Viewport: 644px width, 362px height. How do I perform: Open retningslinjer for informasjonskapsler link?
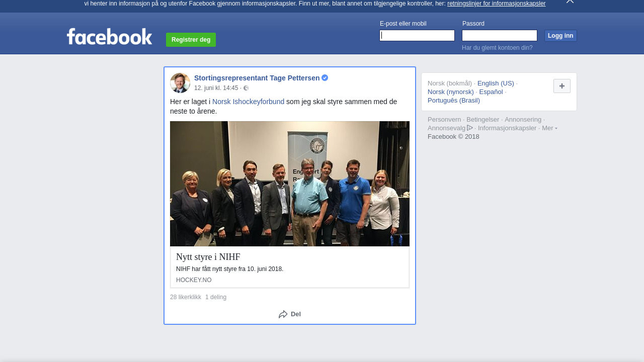click(496, 4)
